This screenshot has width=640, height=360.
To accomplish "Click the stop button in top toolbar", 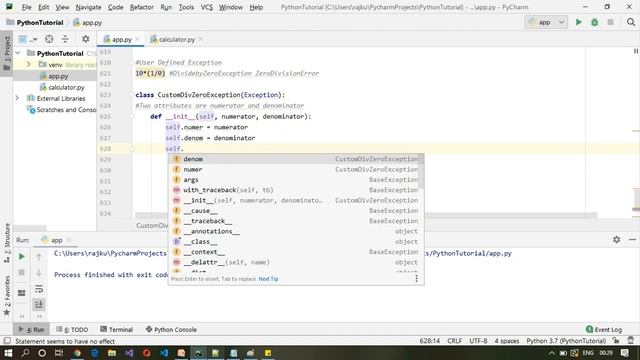I will [x=610, y=22].
